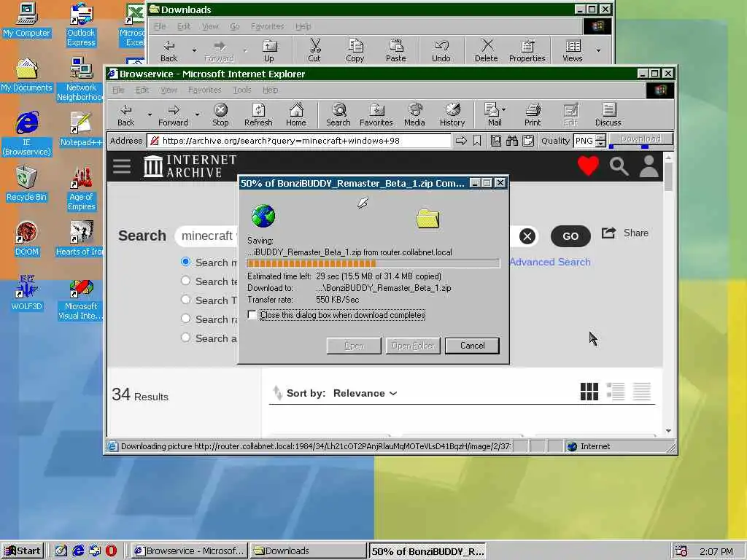Open the History toolbar button

(452, 114)
